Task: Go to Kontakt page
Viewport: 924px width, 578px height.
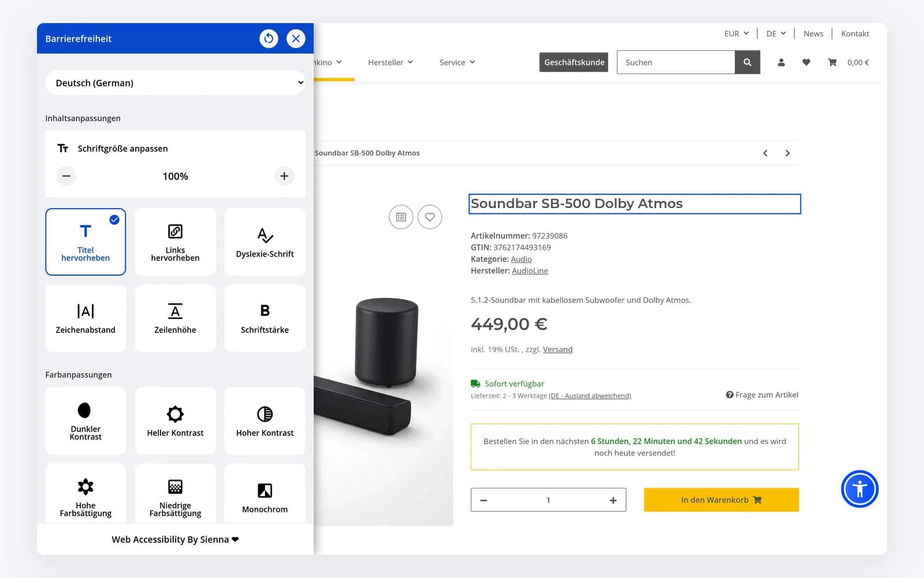Action: [855, 34]
